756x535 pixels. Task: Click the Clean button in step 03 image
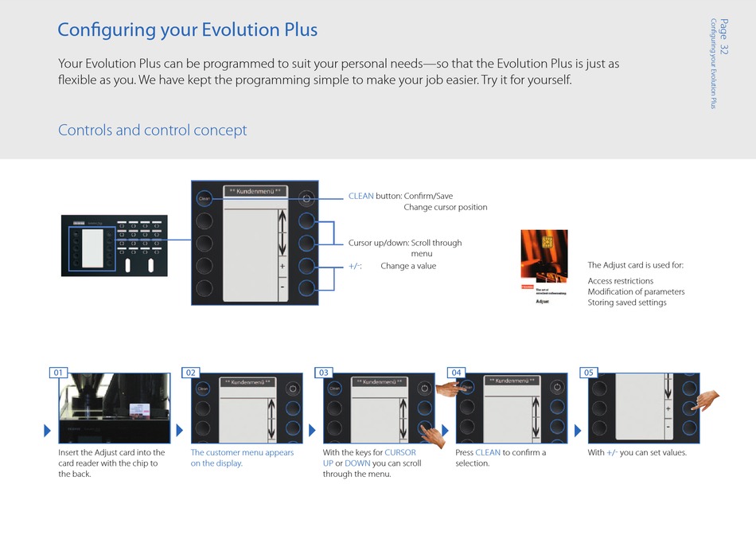pyautogui.click(x=334, y=389)
